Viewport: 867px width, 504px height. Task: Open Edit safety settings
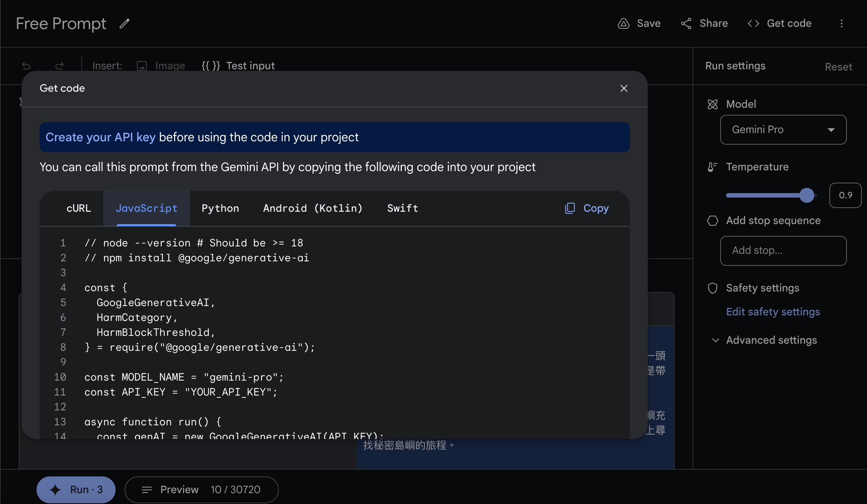pyautogui.click(x=772, y=312)
